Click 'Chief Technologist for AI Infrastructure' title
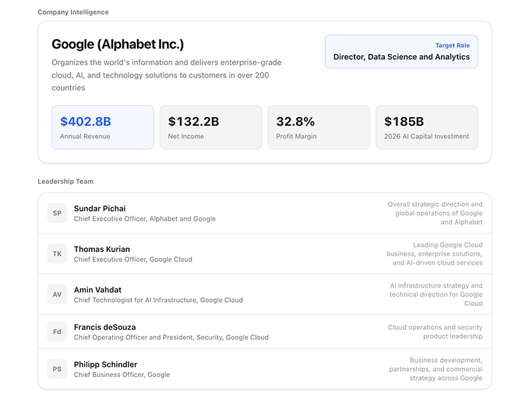This screenshot has width=532, height=399. (158, 301)
